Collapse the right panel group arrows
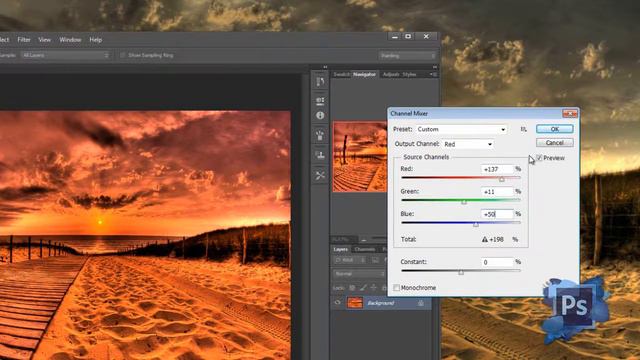 pos(435,67)
